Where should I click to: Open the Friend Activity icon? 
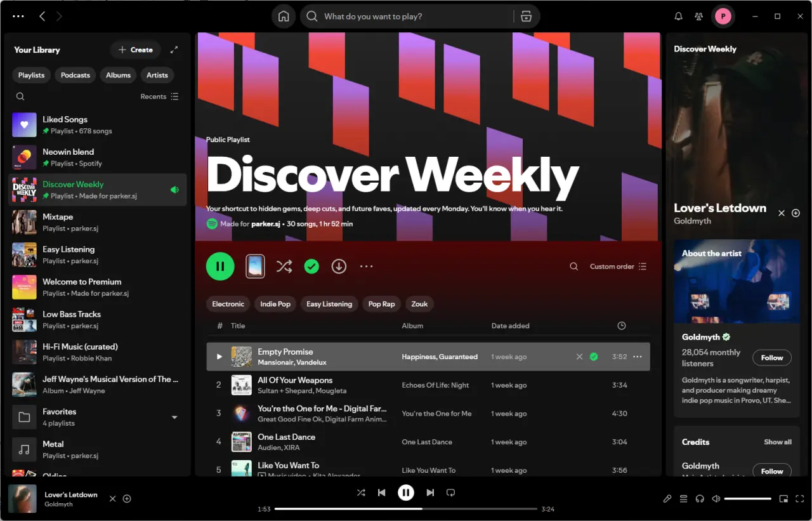(x=698, y=16)
